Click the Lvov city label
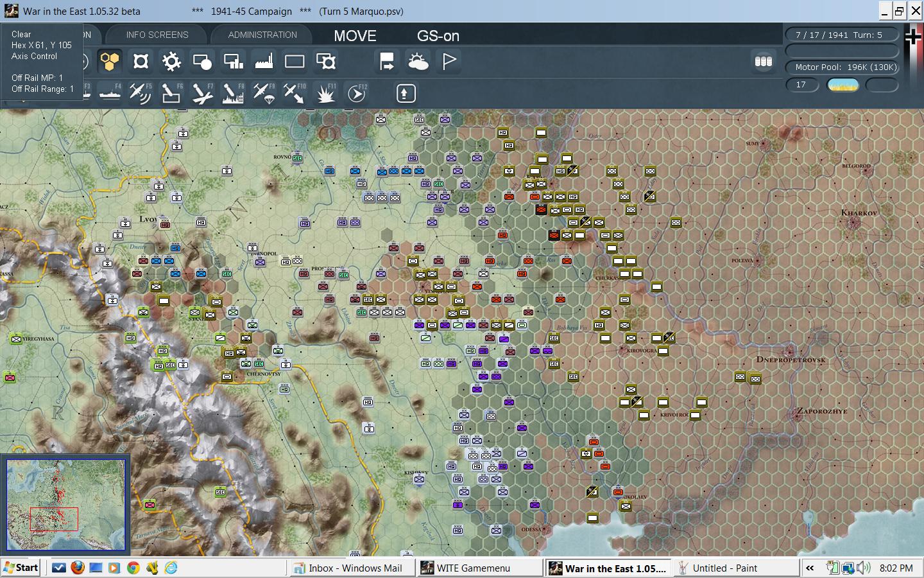The height and width of the screenshot is (578, 924). click(148, 219)
